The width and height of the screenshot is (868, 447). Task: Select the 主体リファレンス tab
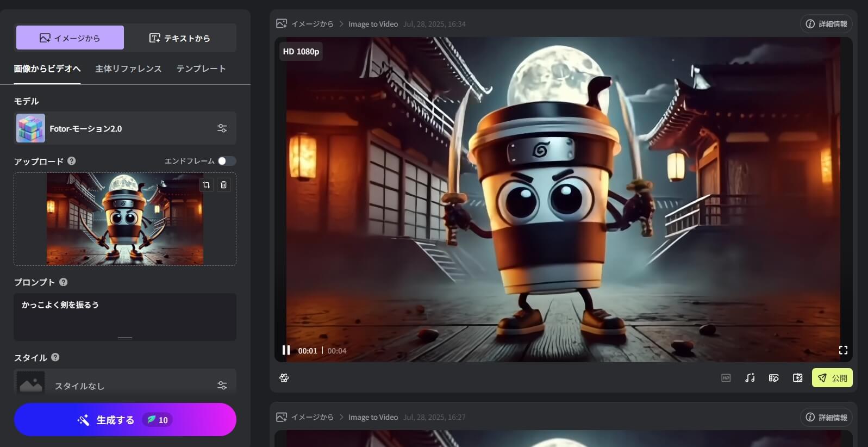coord(128,69)
